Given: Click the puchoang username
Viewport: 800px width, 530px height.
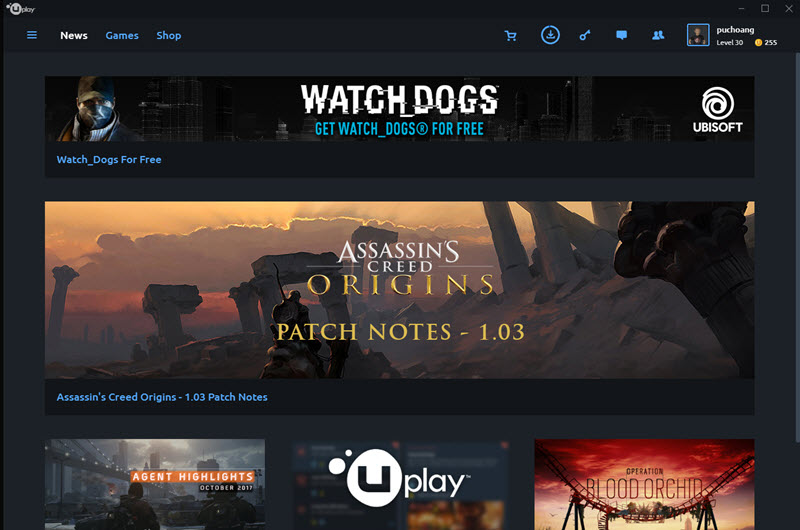Looking at the screenshot, I should [x=735, y=30].
